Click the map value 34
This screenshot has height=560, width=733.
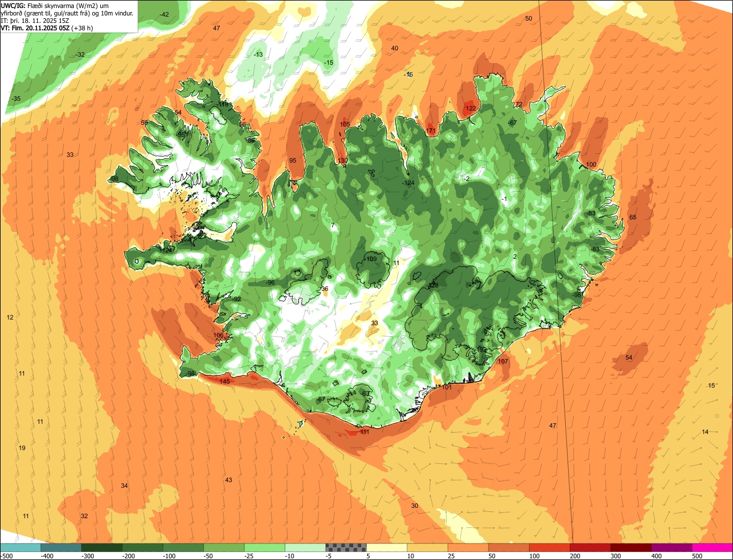124,486
